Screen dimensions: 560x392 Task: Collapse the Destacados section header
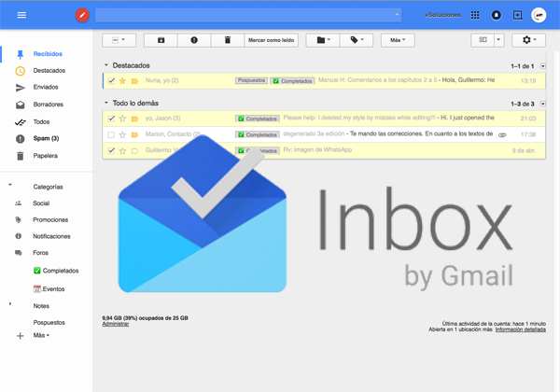click(x=106, y=65)
